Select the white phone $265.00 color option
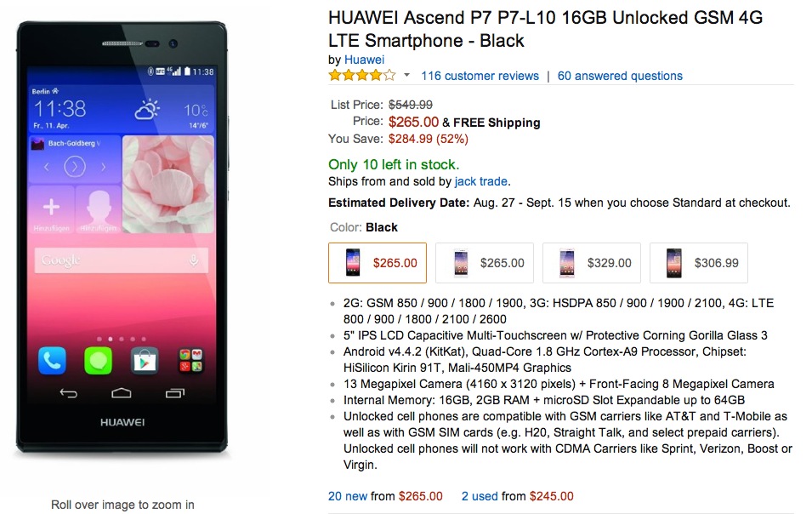812x514 pixels. pyautogui.click(x=485, y=263)
